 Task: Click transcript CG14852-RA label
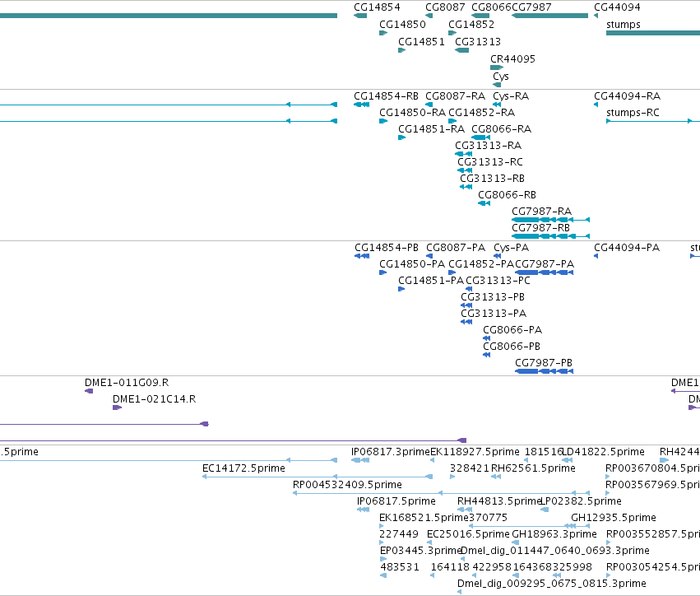(x=482, y=113)
